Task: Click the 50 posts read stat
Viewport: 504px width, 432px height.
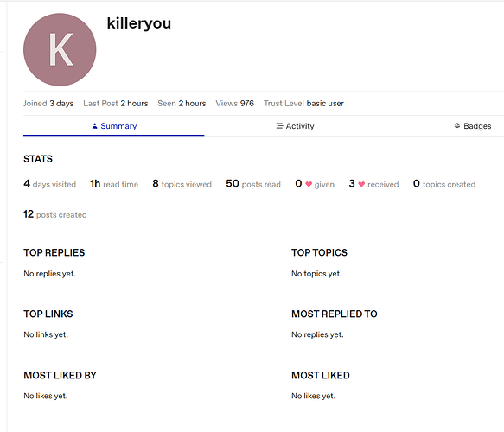Action: tap(253, 184)
